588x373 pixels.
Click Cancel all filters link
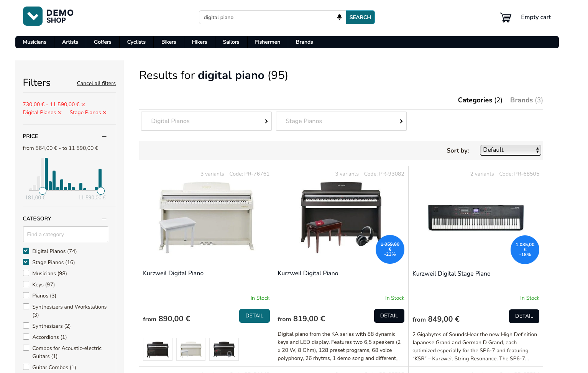tap(96, 83)
